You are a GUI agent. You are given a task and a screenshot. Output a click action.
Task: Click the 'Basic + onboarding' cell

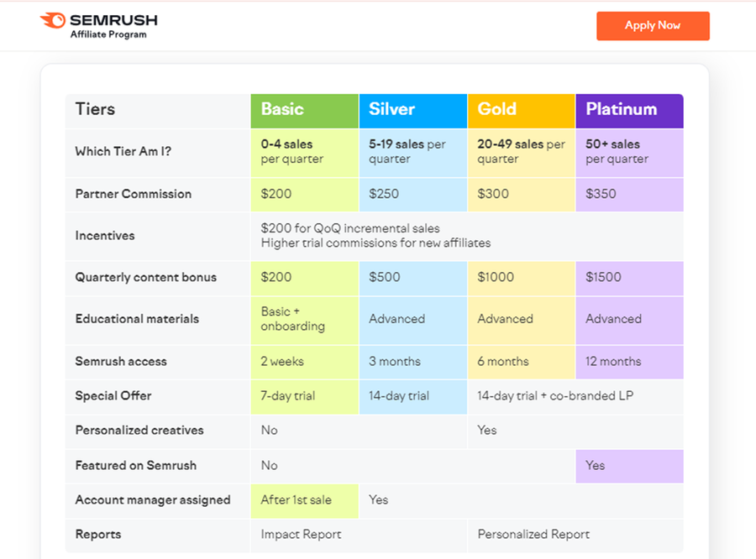[x=305, y=320]
